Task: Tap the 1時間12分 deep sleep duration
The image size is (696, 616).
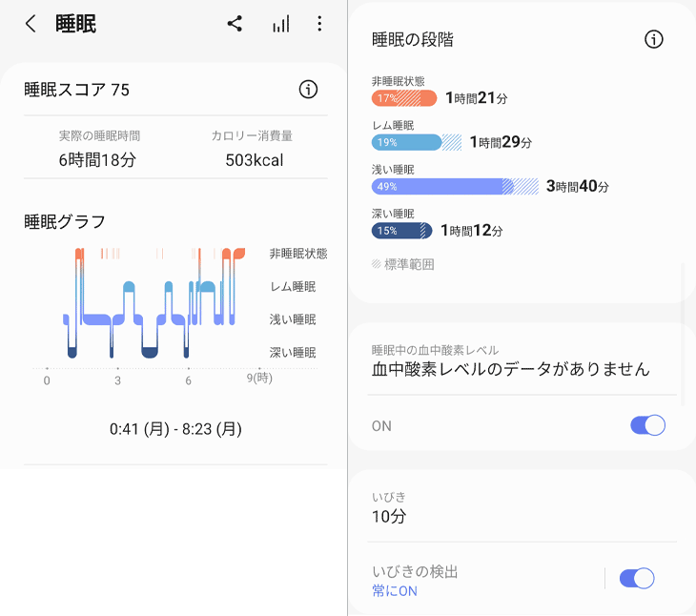Action: click(x=471, y=231)
